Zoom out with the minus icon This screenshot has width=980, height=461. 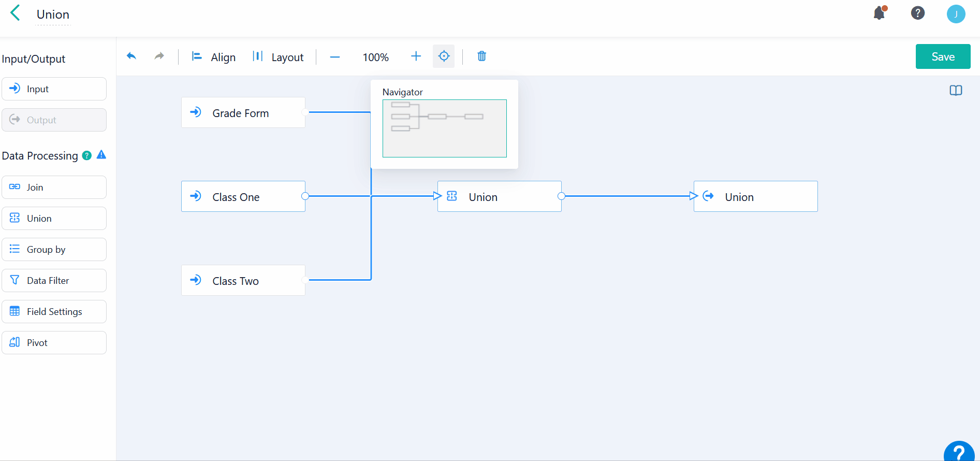pyautogui.click(x=335, y=57)
